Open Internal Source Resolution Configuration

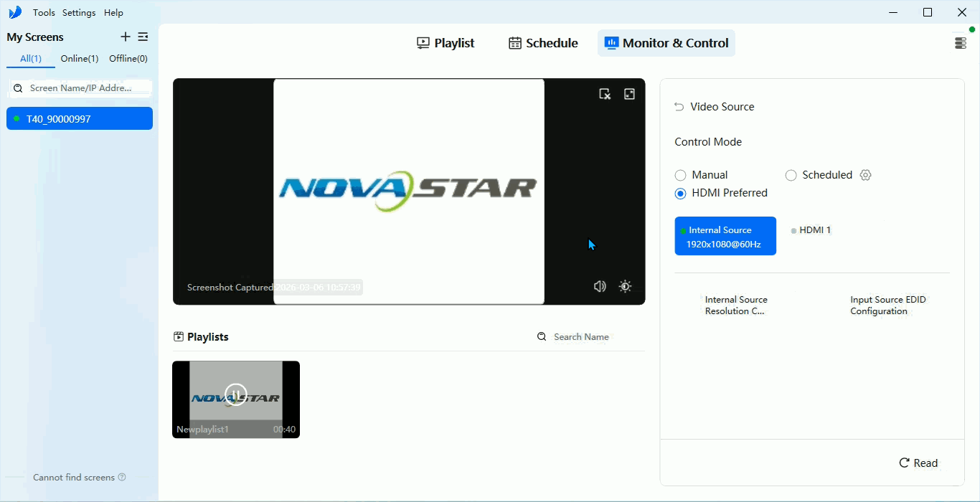736,306
